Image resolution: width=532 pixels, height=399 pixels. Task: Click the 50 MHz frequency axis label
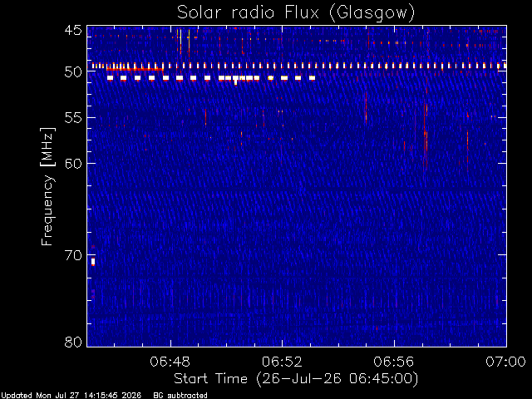73,71
